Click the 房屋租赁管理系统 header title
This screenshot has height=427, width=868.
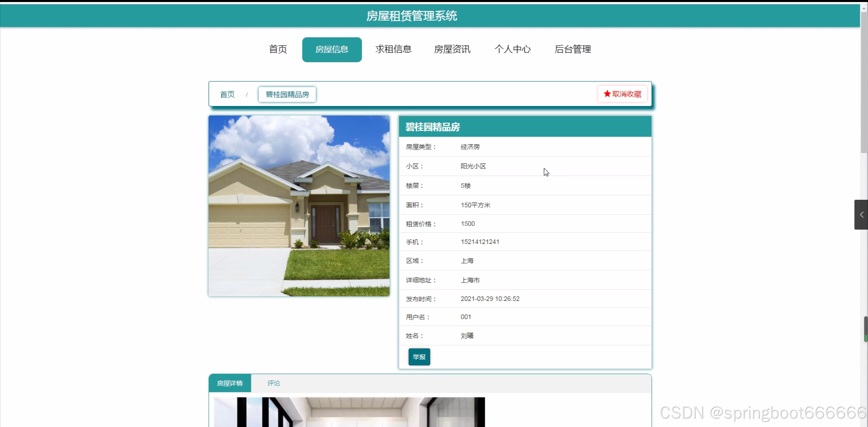411,16
